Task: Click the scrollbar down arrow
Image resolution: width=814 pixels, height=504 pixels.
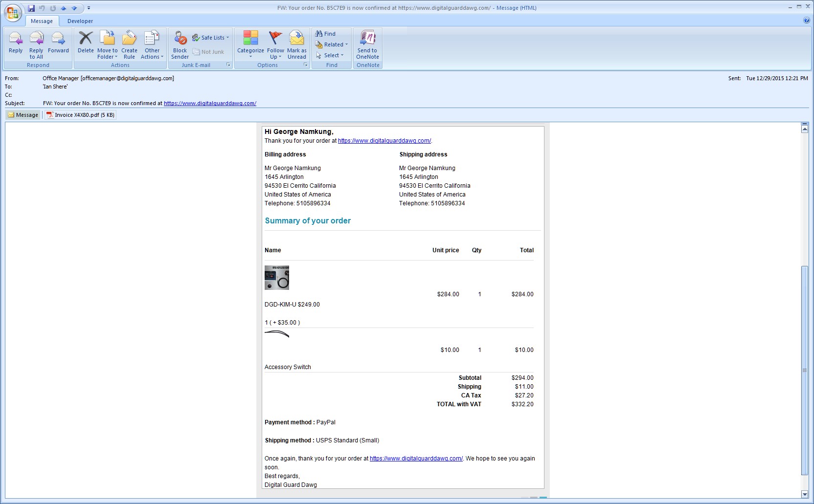Action: [805, 494]
